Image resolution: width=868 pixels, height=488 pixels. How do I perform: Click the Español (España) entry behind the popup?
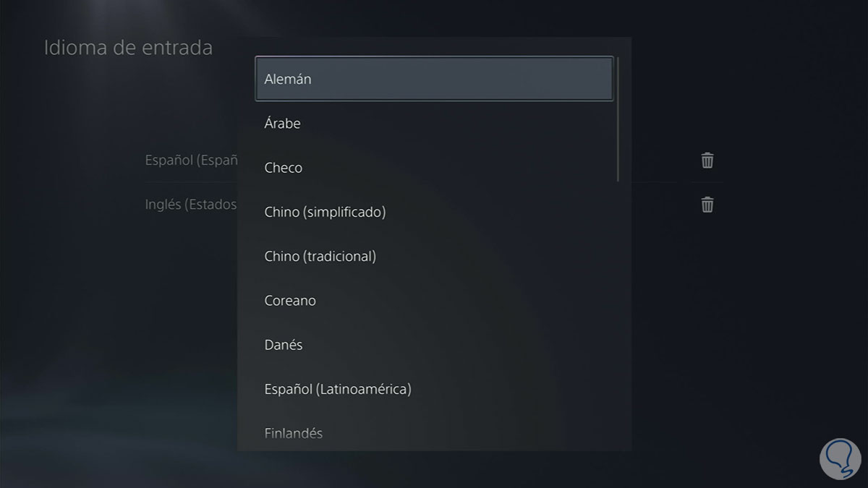(192, 160)
